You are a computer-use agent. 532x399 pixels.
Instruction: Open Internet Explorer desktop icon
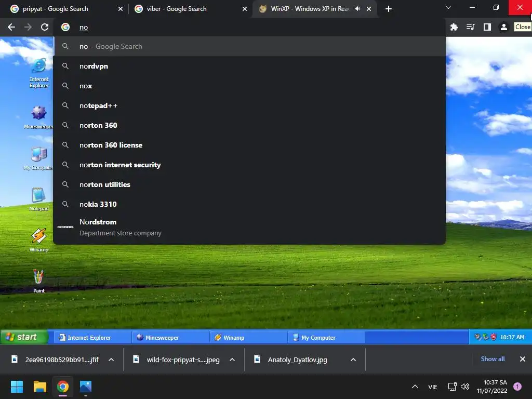[39, 73]
